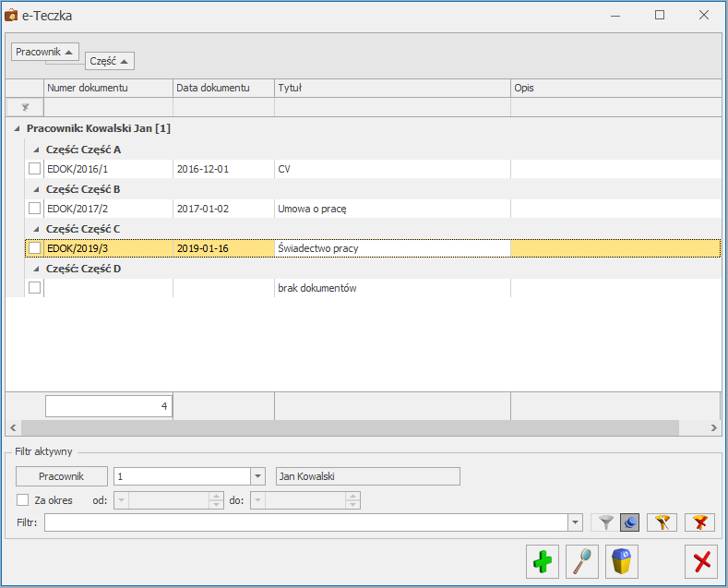The height and width of the screenshot is (588, 728).
Task: Select the Świadectwo pracy title cell
Action: (x=392, y=248)
